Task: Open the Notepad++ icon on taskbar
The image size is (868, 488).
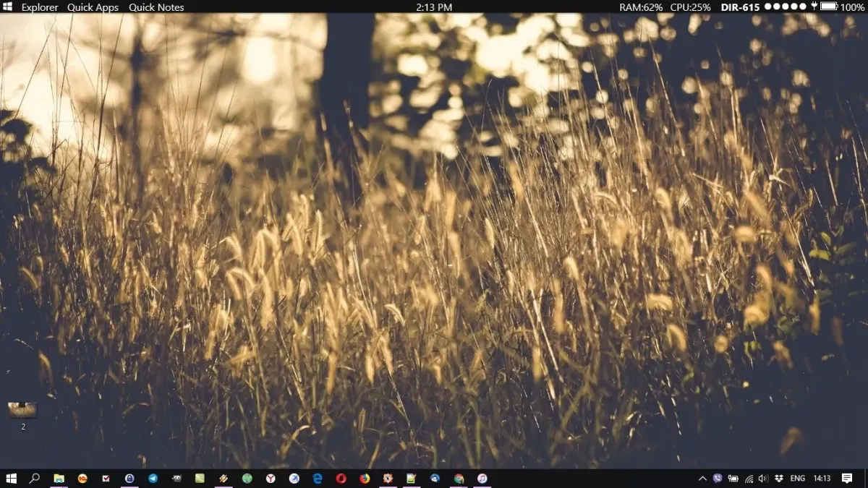Action: click(x=411, y=478)
